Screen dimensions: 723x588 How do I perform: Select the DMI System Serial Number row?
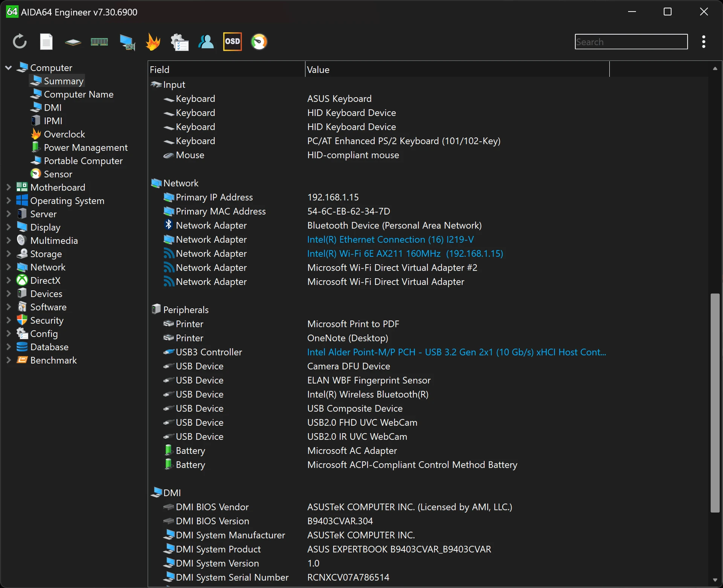point(428,577)
